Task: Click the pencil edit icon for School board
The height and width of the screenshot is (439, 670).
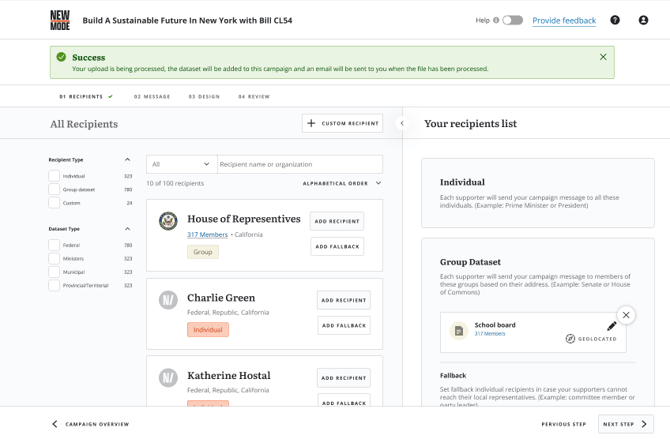Action: [612, 326]
